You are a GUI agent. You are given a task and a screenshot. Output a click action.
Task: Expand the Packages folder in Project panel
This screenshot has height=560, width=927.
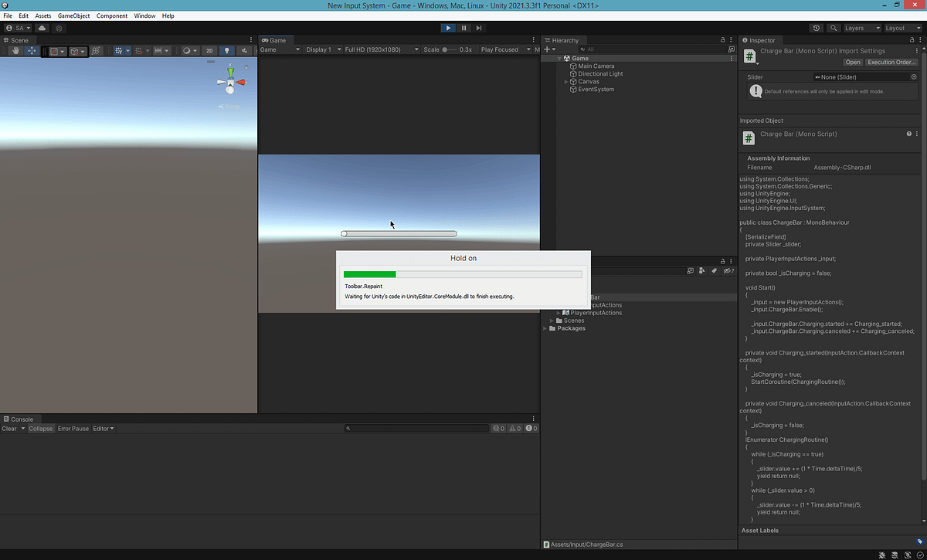tap(545, 328)
